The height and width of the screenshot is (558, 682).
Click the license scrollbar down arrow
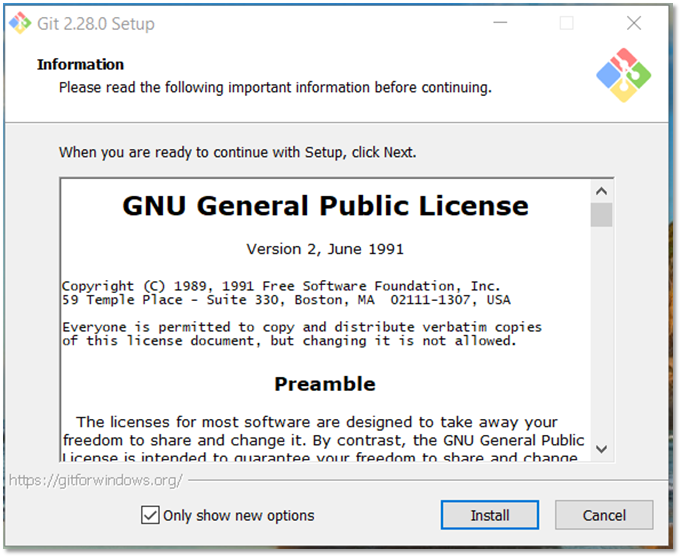coord(601,449)
